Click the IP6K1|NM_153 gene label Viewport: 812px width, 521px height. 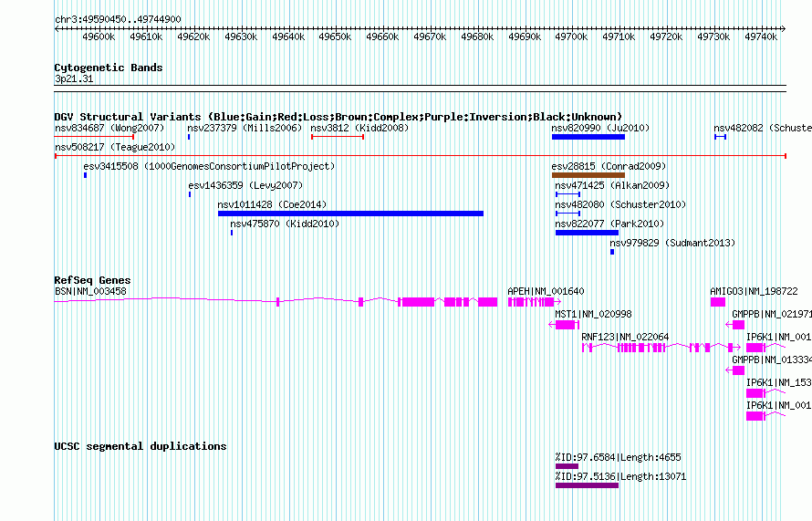(779, 382)
